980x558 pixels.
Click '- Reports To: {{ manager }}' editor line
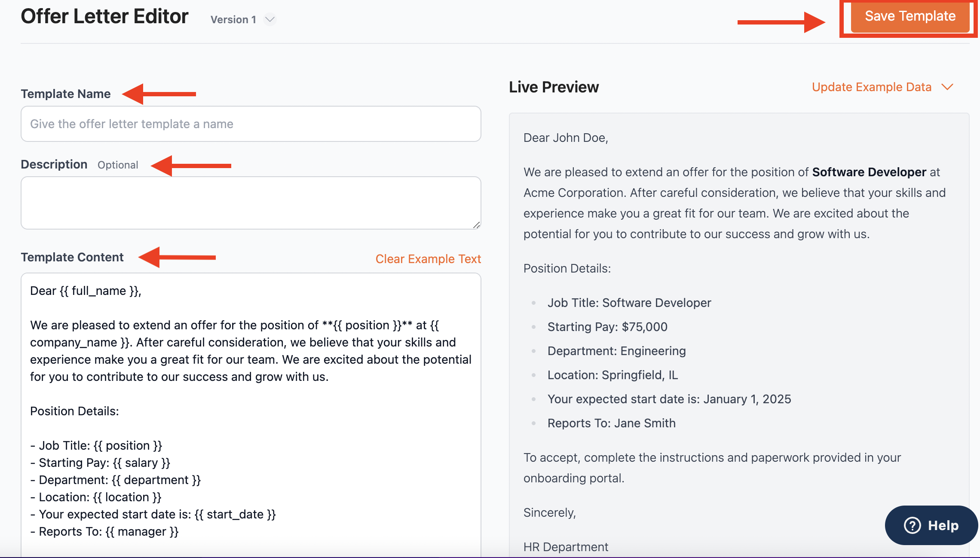(104, 531)
